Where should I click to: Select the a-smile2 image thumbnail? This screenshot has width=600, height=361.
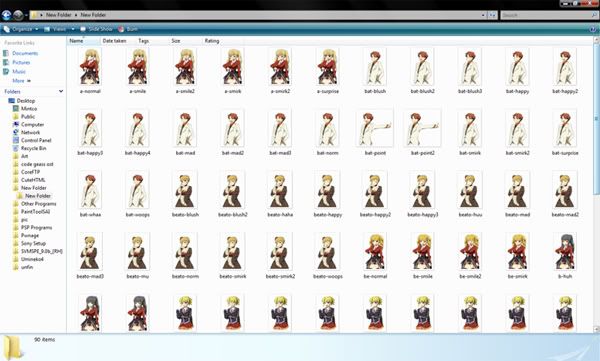[x=185, y=67]
